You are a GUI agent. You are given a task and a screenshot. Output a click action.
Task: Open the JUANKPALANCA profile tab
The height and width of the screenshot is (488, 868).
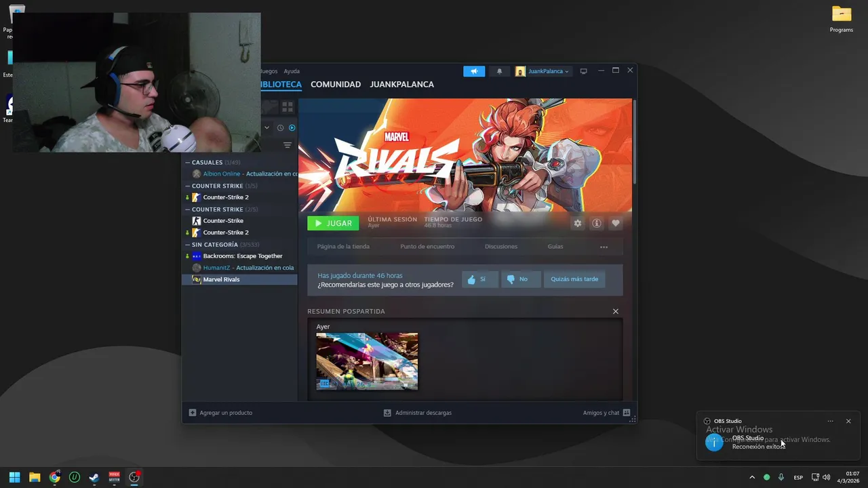point(401,85)
